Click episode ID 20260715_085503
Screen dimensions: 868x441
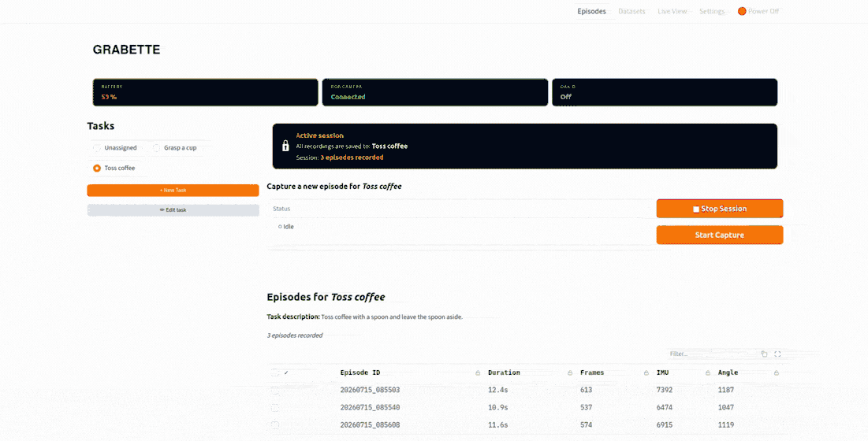click(x=370, y=390)
